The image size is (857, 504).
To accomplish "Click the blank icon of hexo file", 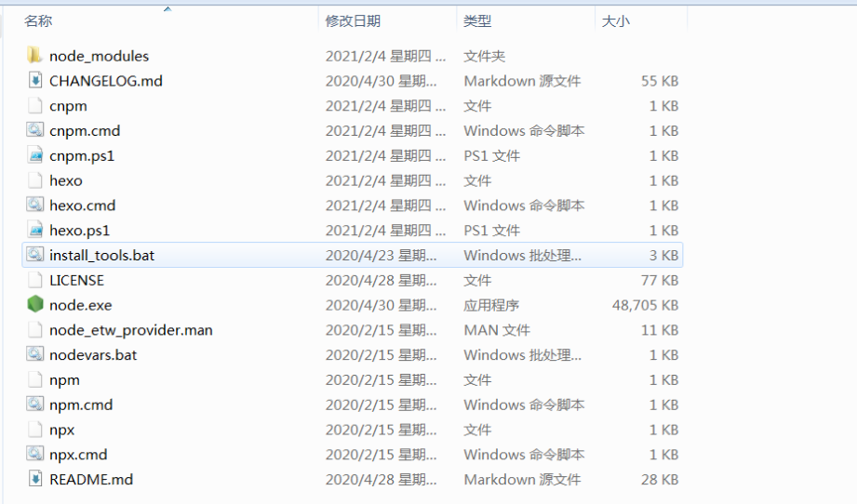I will pos(35,180).
